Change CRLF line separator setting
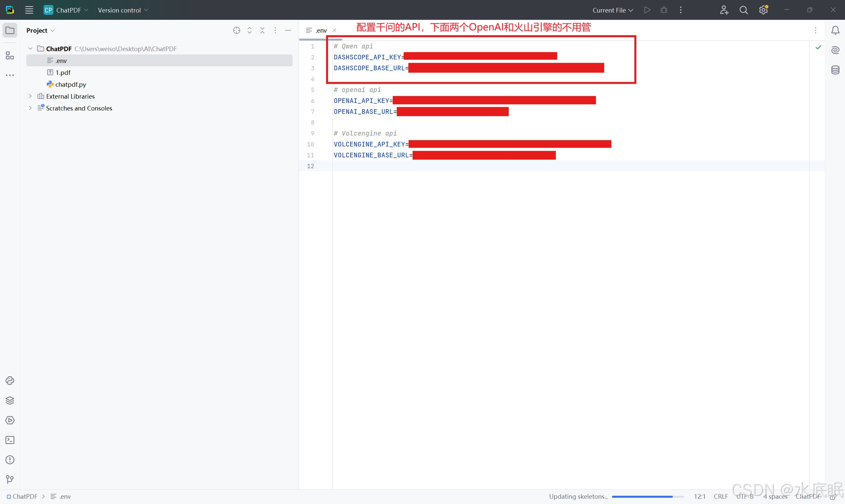The width and height of the screenshot is (845, 504). [721, 496]
